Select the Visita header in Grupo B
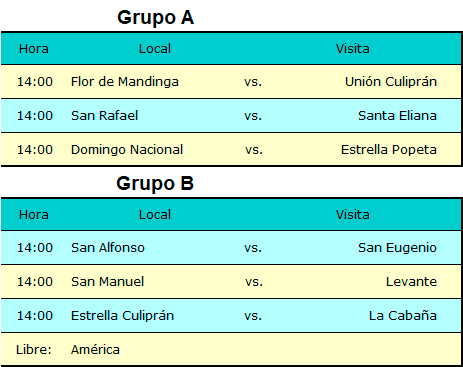The height and width of the screenshot is (367, 463). (x=352, y=215)
